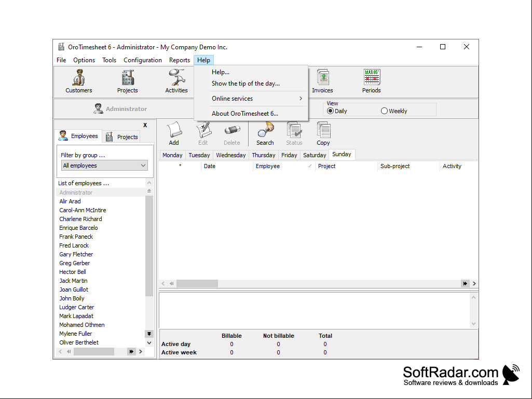Select Administrator in the employee list
The width and height of the screenshot is (532, 399).
(x=101, y=192)
